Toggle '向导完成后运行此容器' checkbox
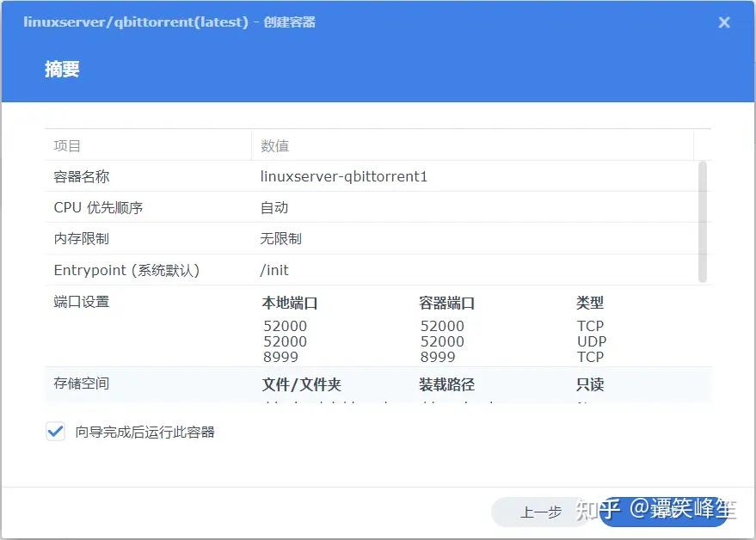The image size is (756, 540). click(55, 431)
